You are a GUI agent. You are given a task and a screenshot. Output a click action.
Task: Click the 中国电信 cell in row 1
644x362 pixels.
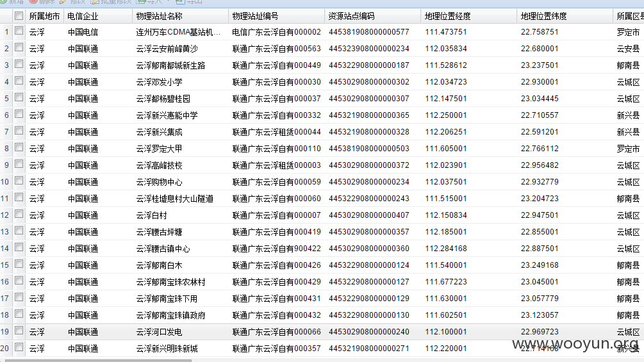pos(83,32)
